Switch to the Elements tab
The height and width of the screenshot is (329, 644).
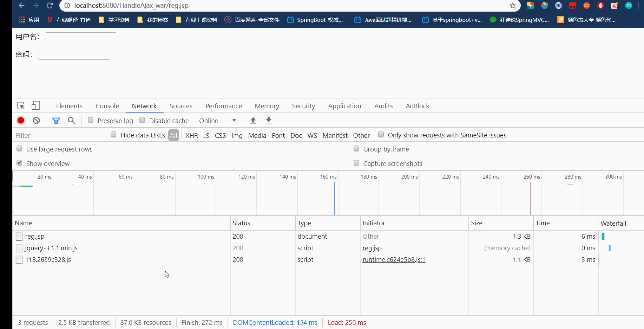coord(69,106)
